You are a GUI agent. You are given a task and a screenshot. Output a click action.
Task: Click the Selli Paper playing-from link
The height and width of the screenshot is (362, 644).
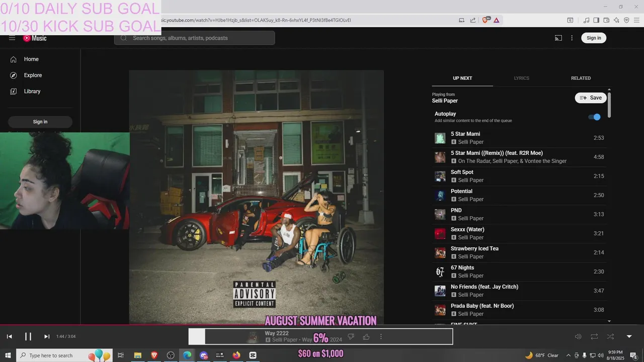pyautogui.click(x=445, y=101)
